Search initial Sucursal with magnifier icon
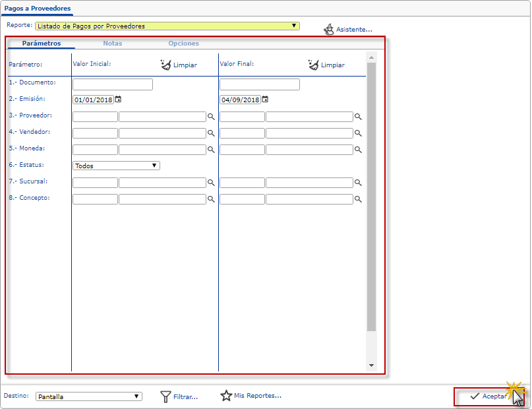 click(212, 183)
